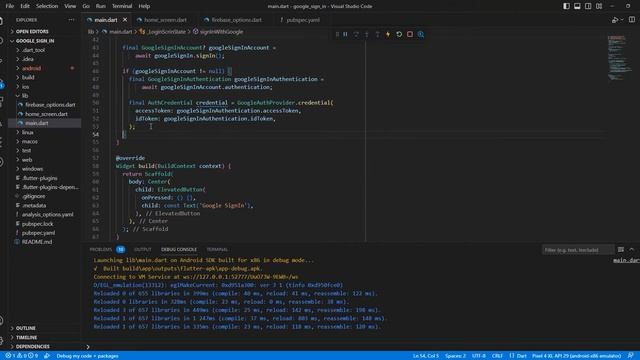Stop debugging with the red square icon
This screenshot has height=360, width=640.
point(410,34)
